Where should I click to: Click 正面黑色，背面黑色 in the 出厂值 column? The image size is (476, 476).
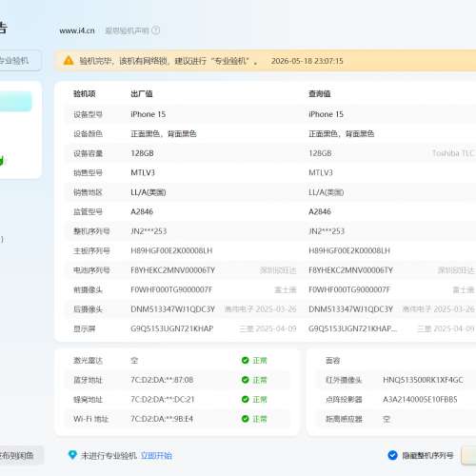164,133
